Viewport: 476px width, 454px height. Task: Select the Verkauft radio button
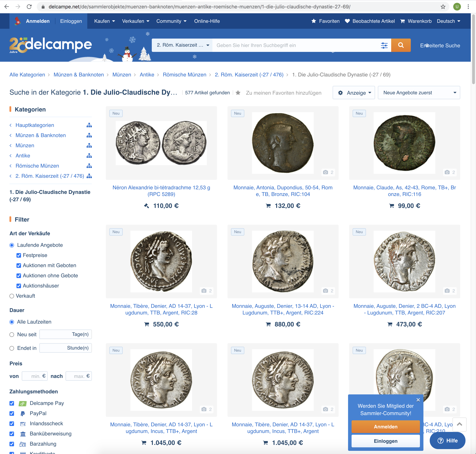point(12,296)
